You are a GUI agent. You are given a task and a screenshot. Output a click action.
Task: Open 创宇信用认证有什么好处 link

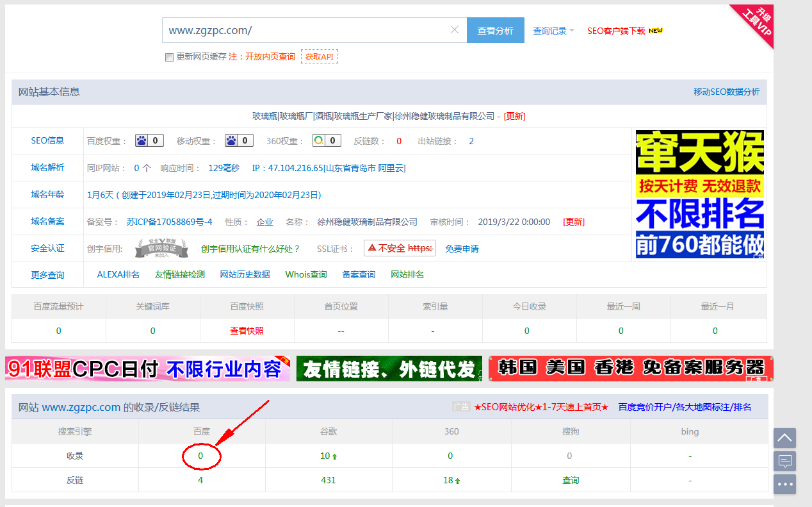(x=250, y=249)
